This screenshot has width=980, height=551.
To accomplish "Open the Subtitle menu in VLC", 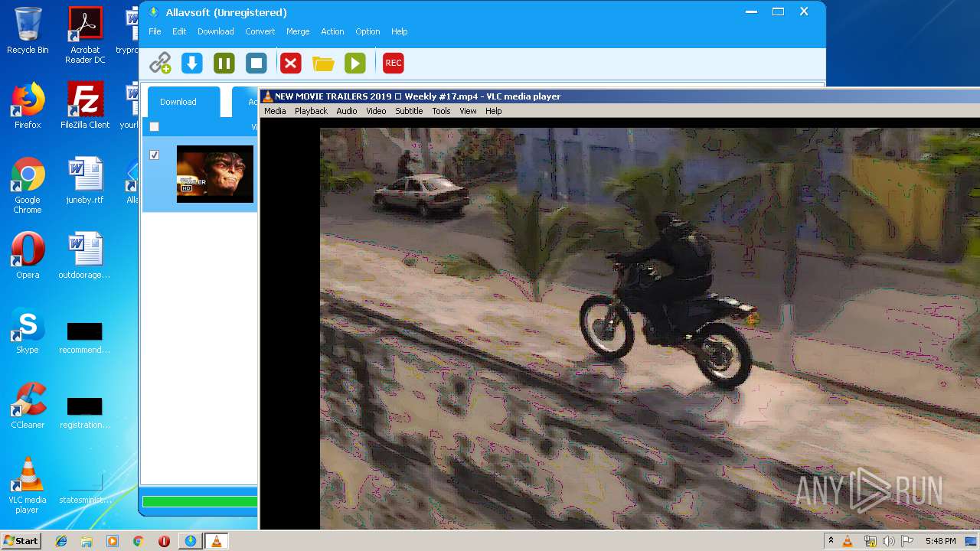I will tap(409, 111).
